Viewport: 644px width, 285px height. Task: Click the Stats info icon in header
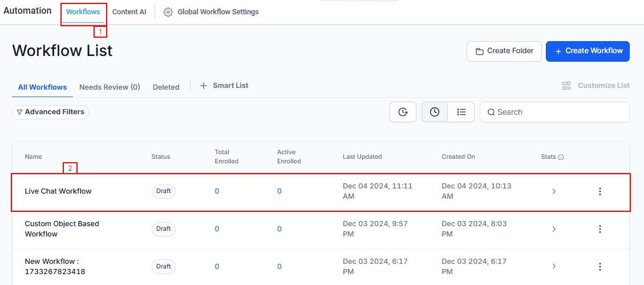(x=561, y=157)
